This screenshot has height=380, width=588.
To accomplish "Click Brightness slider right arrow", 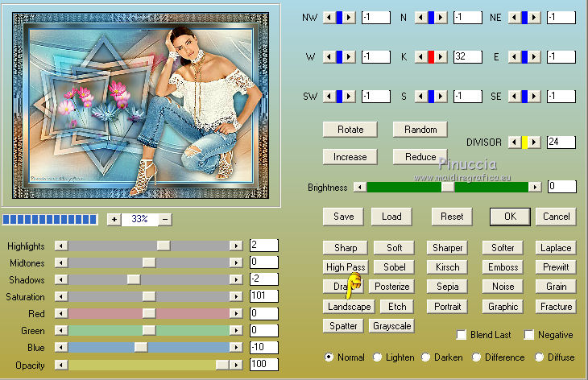I will (535, 187).
